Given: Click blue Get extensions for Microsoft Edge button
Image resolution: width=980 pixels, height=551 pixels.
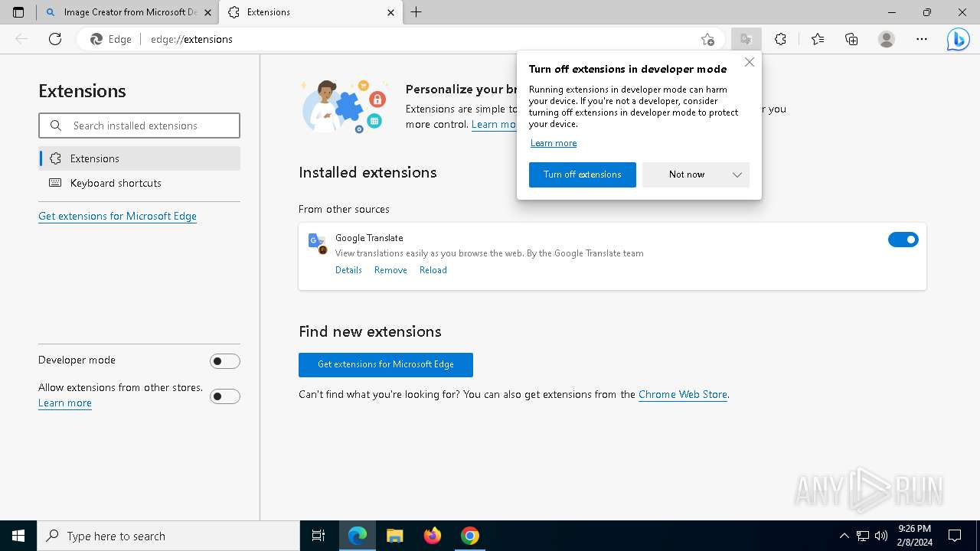Looking at the screenshot, I should click(386, 364).
